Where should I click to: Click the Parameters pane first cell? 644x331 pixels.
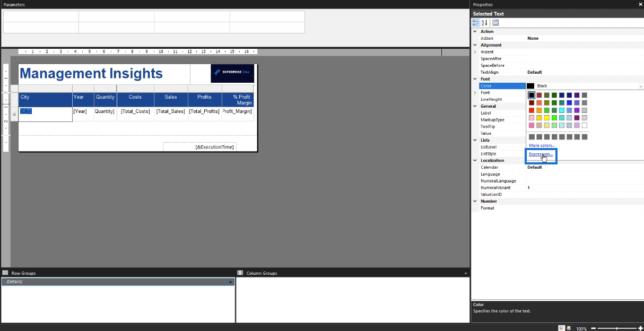click(x=41, y=16)
